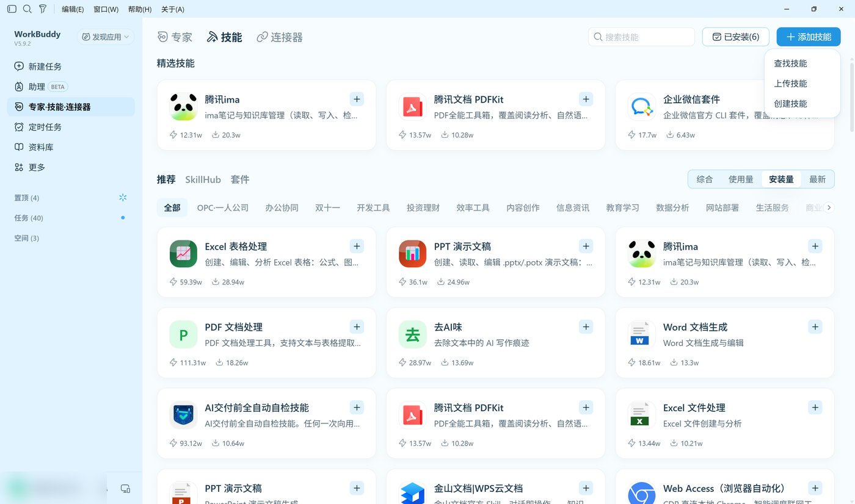This screenshot has height=504, width=855.
Task: Choose 创建技能 from the dropdown menu
Action: (802, 104)
